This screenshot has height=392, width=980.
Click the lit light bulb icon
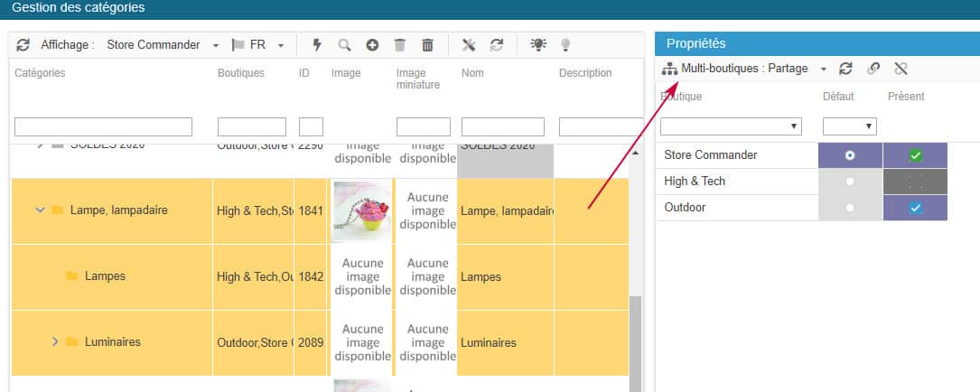coord(538,45)
